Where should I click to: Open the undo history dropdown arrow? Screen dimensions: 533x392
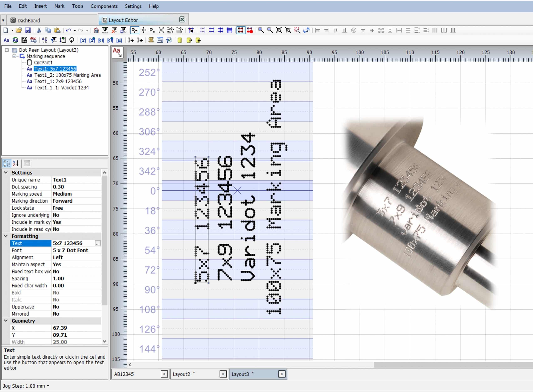(x=75, y=30)
